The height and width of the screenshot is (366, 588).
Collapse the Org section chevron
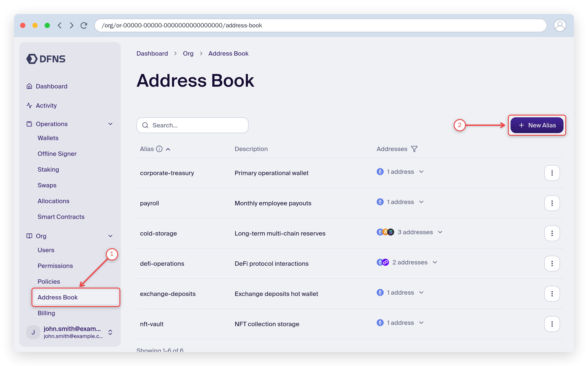click(110, 236)
